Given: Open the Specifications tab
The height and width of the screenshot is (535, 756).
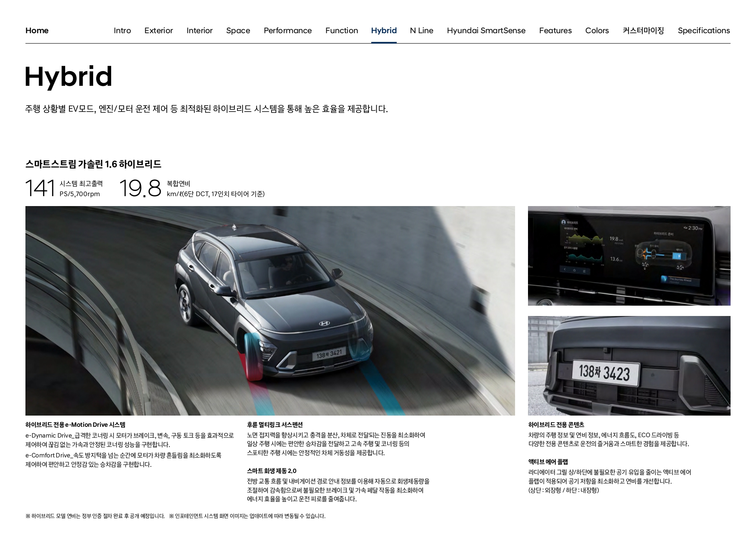Looking at the screenshot, I should point(704,31).
